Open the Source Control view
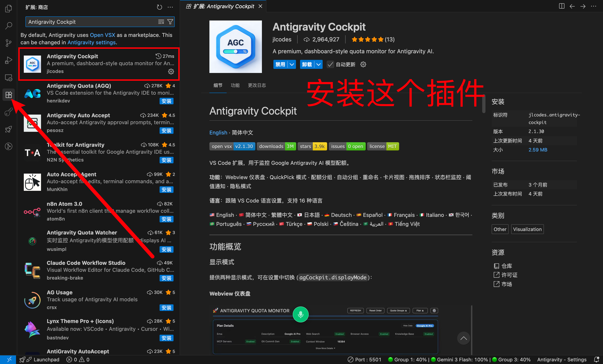This screenshot has width=603, height=364. [9, 43]
